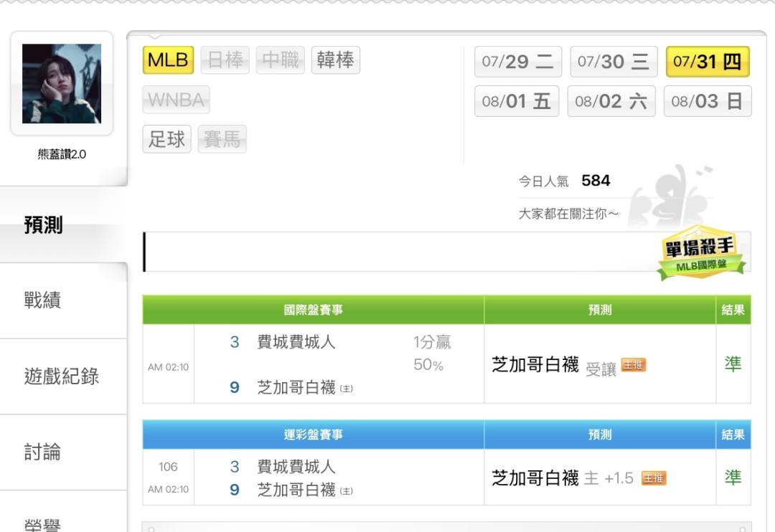Click the username 熊蓋讚2.0
This screenshot has width=775, height=532.
click(62, 154)
